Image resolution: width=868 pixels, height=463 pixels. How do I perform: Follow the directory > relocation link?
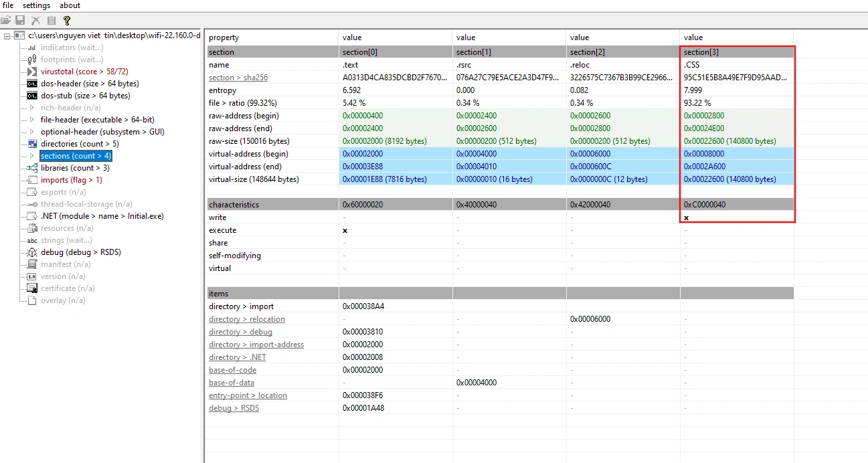(246, 318)
